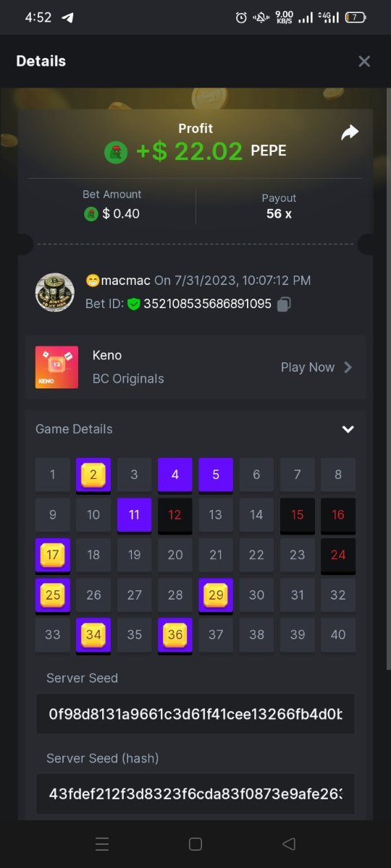Tap the share arrow icon beside Profit
The width and height of the screenshot is (391, 868).
tap(350, 132)
